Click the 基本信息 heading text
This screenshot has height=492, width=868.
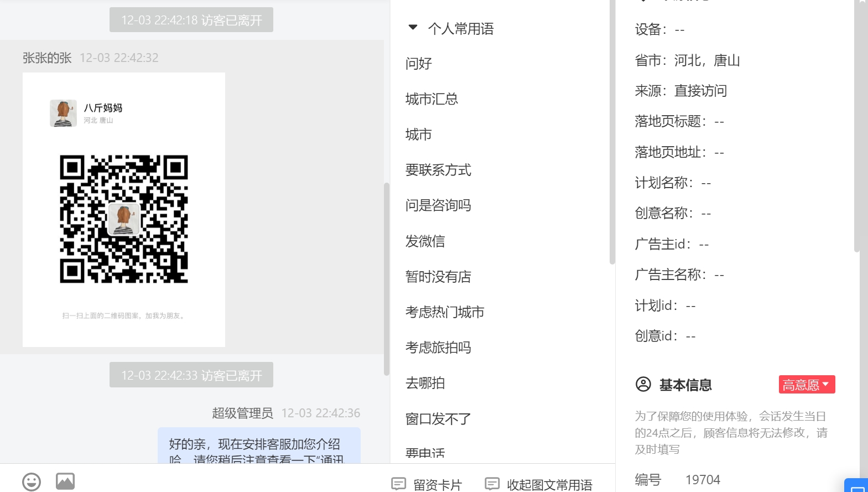(x=685, y=385)
